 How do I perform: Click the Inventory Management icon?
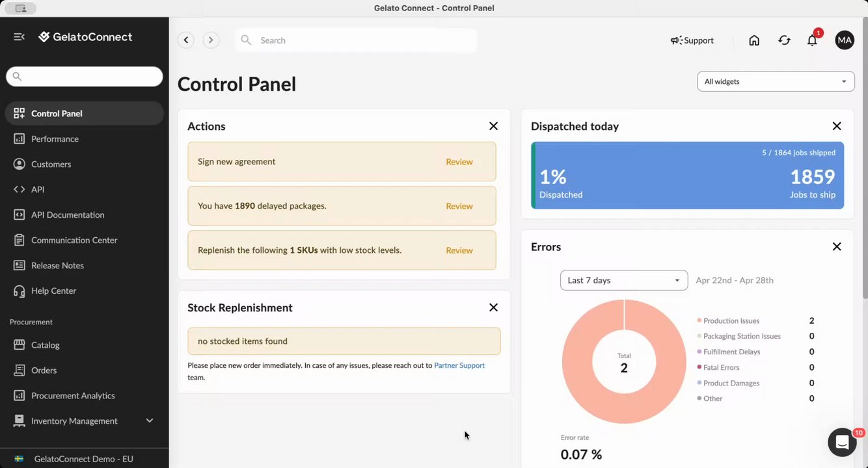pyautogui.click(x=19, y=421)
